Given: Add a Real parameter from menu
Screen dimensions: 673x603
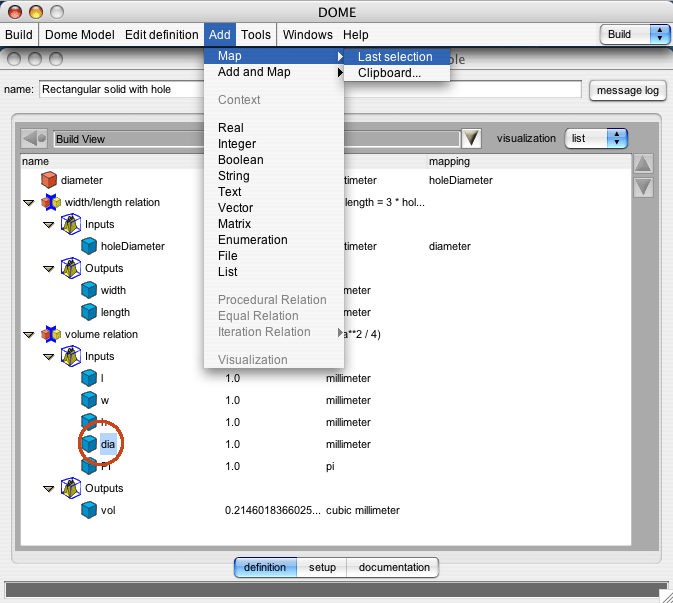Looking at the screenshot, I should [x=274, y=127].
